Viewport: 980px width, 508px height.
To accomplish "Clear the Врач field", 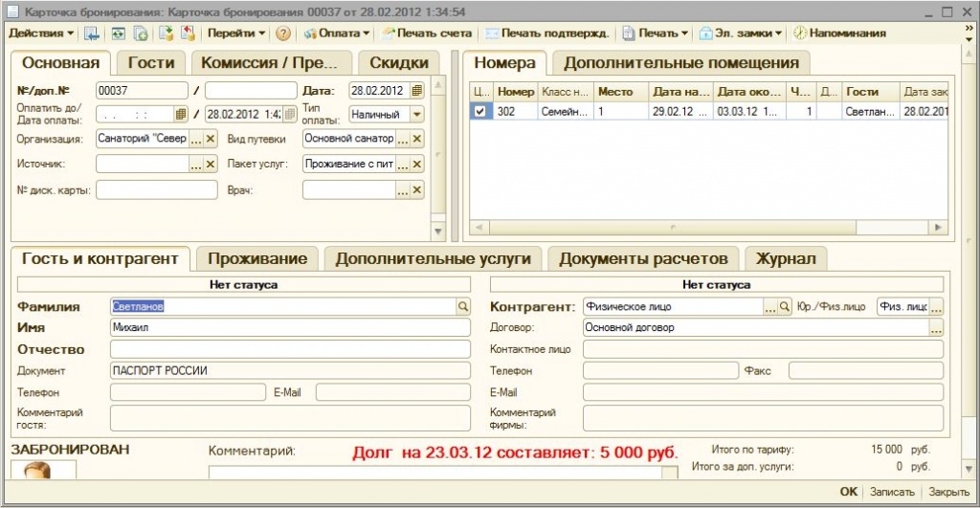I will [417, 190].
